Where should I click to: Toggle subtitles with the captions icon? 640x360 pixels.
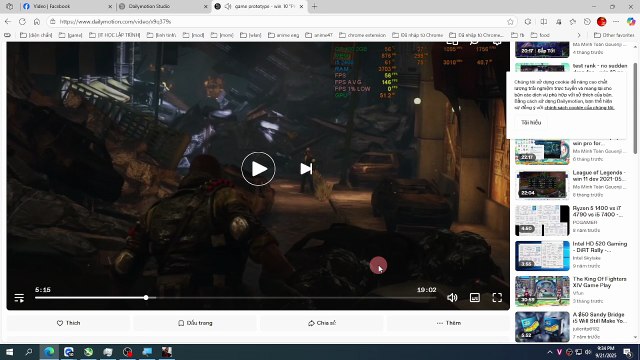(x=475, y=298)
